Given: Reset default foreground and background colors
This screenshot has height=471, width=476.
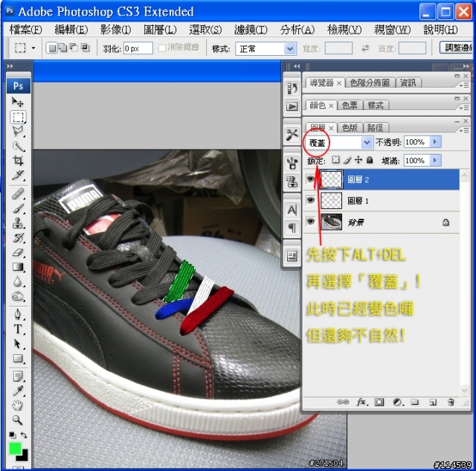Looking at the screenshot, I should click(12, 435).
